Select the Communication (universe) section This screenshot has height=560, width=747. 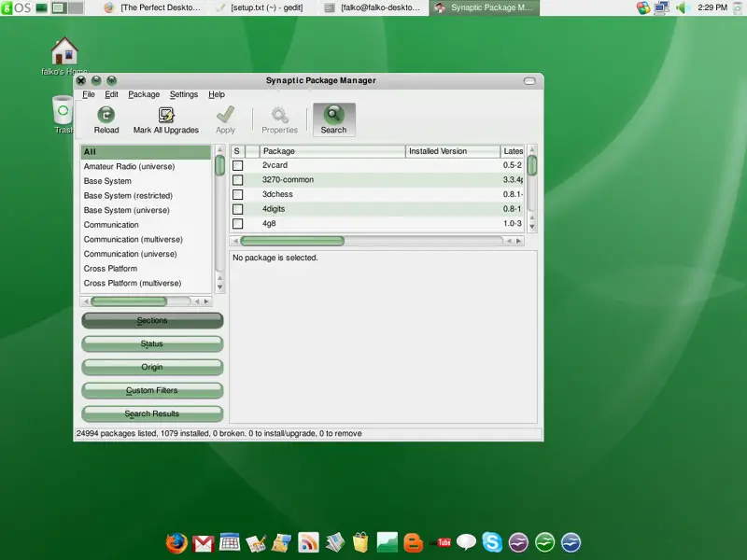coord(146,254)
